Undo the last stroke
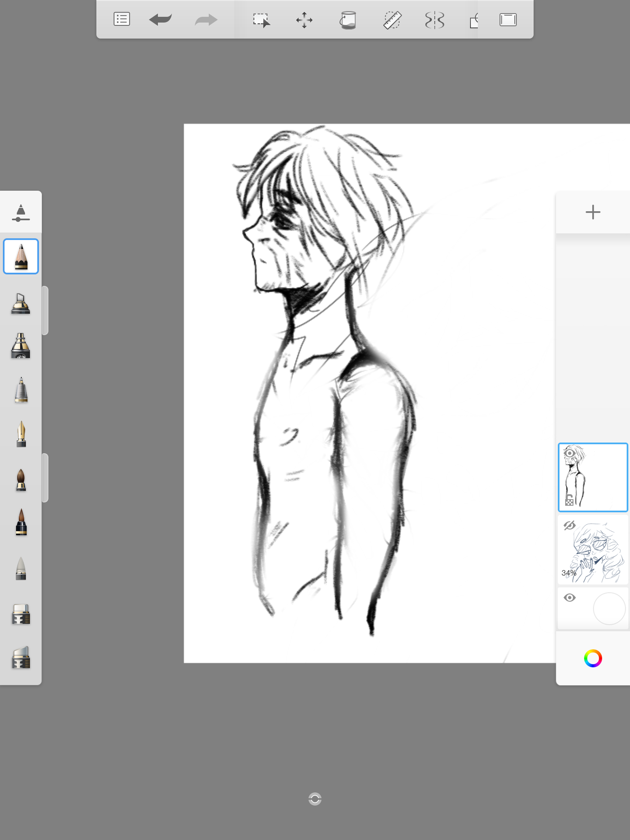The image size is (630, 840). pyautogui.click(x=160, y=20)
